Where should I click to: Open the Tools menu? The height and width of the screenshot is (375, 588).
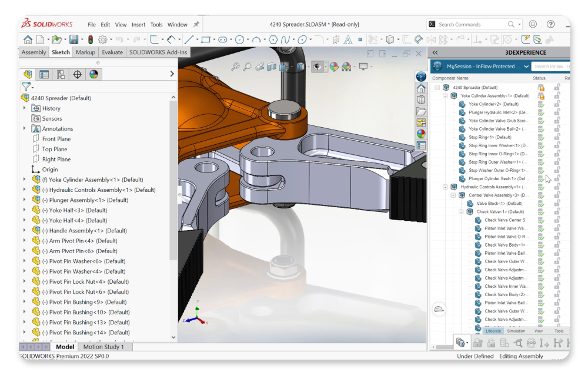156,24
